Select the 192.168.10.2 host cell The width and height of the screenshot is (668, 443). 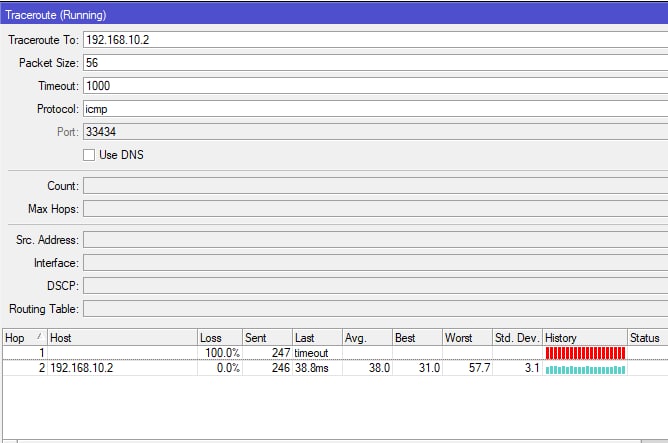(x=122, y=368)
